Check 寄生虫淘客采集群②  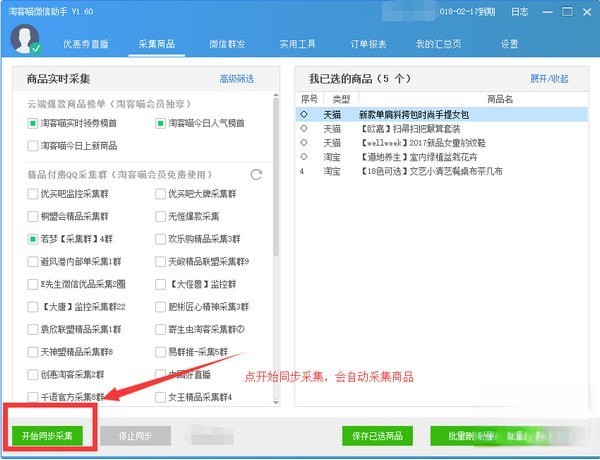pyautogui.click(x=160, y=330)
